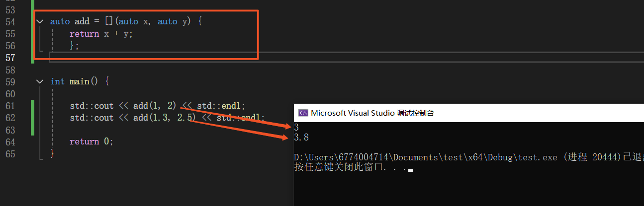
Task: Click the 'auto add' declaration text
Action: click(x=70, y=22)
